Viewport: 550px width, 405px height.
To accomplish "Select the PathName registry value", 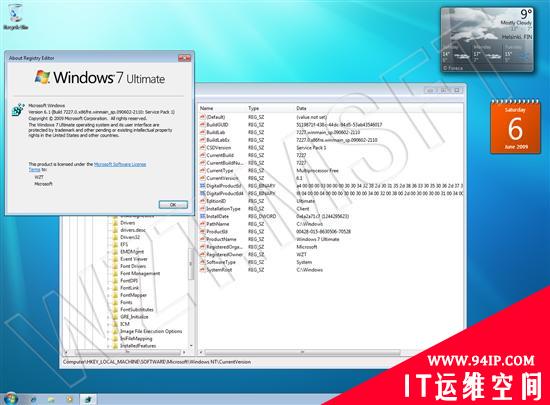I will pos(217,224).
